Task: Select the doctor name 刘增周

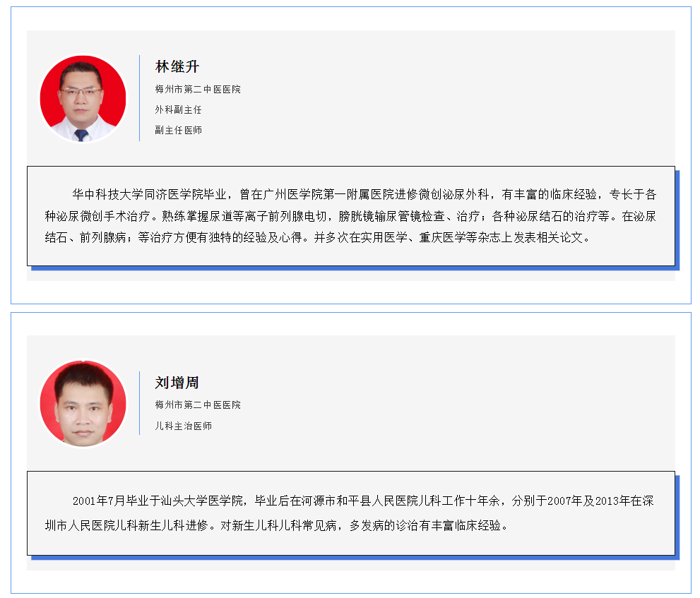Action: point(177,383)
